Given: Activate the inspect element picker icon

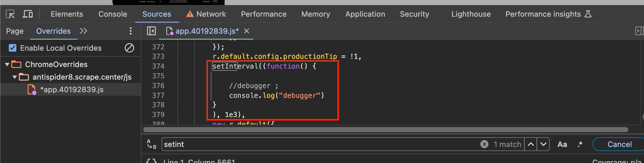Looking at the screenshot, I should point(10,14).
